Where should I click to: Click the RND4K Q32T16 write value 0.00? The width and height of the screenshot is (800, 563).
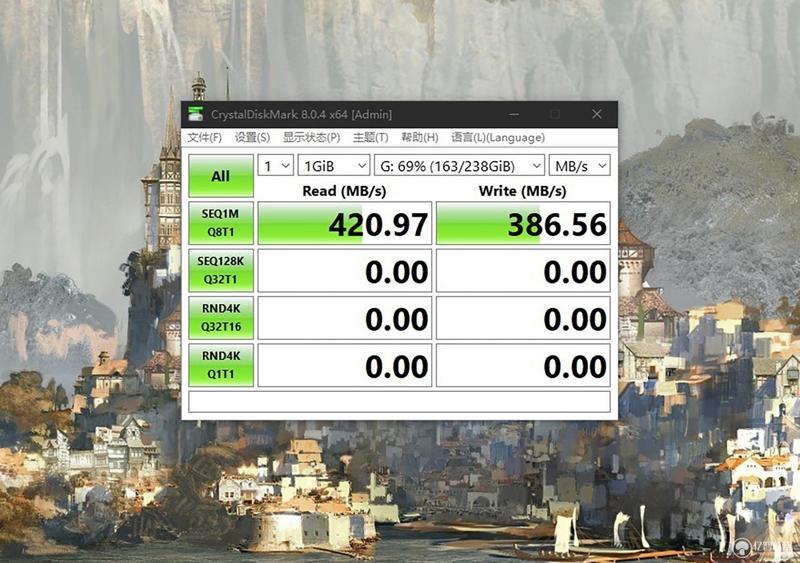coord(523,317)
